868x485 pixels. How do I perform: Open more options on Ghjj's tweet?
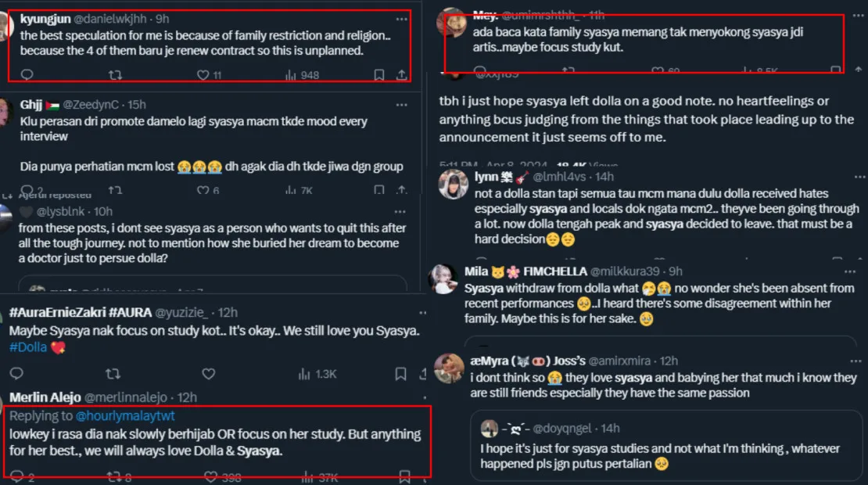click(x=401, y=105)
